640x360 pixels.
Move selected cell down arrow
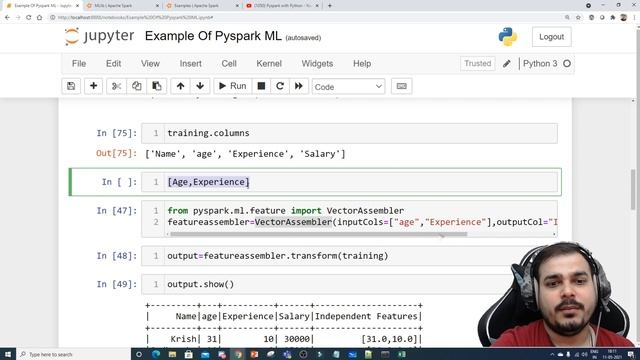click(200, 86)
